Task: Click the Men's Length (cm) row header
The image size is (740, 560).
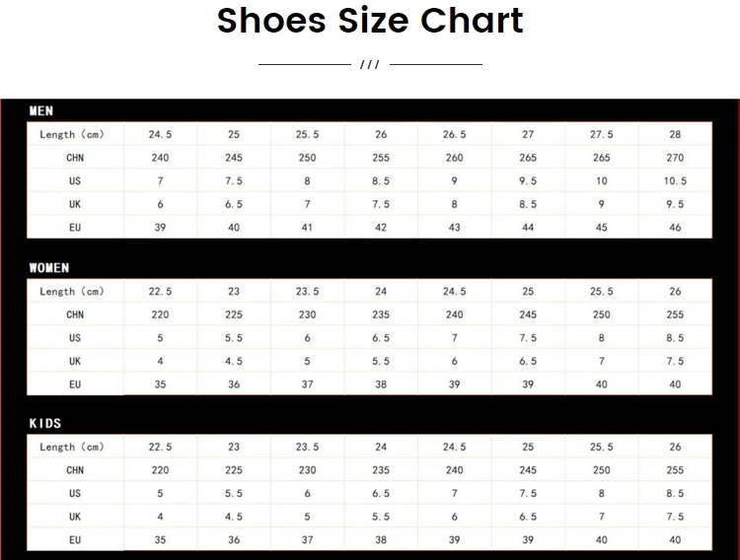Action: [x=75, y=134]
